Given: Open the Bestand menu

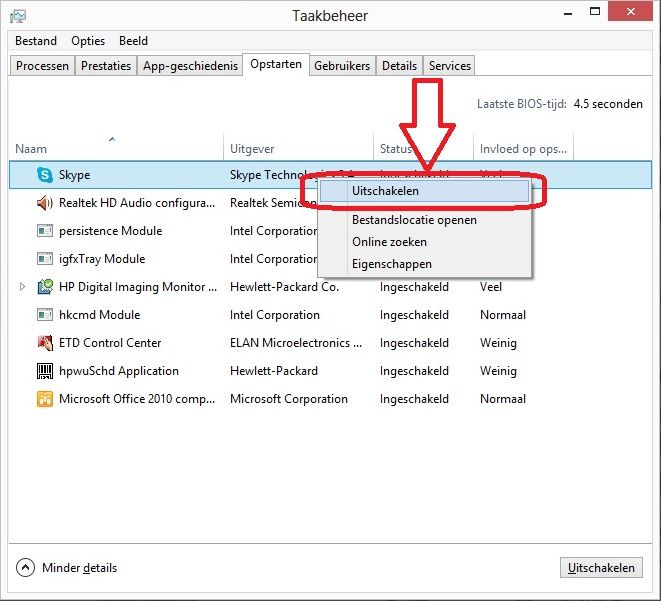Looking at the screenshot, I should tap(36, 41).
